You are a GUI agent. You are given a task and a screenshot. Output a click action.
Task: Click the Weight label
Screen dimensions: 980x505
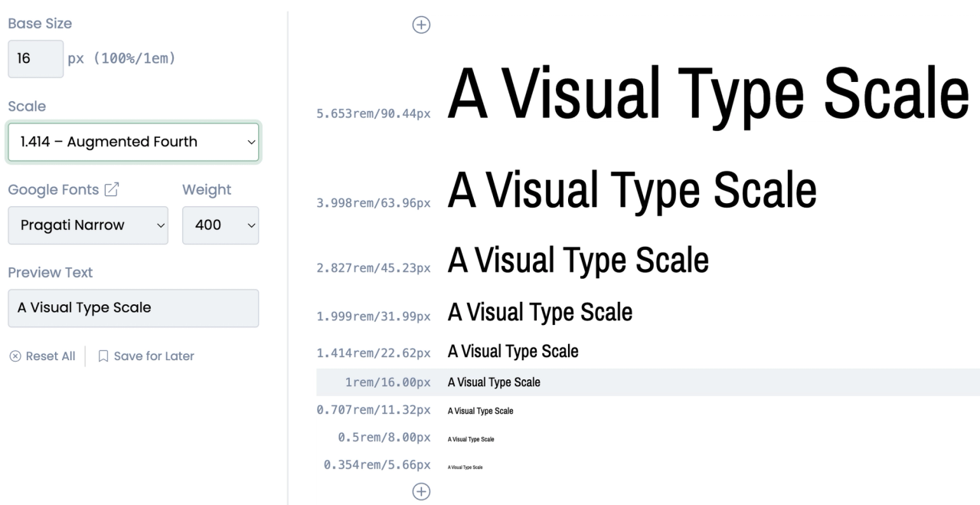[x=207, y=189]
